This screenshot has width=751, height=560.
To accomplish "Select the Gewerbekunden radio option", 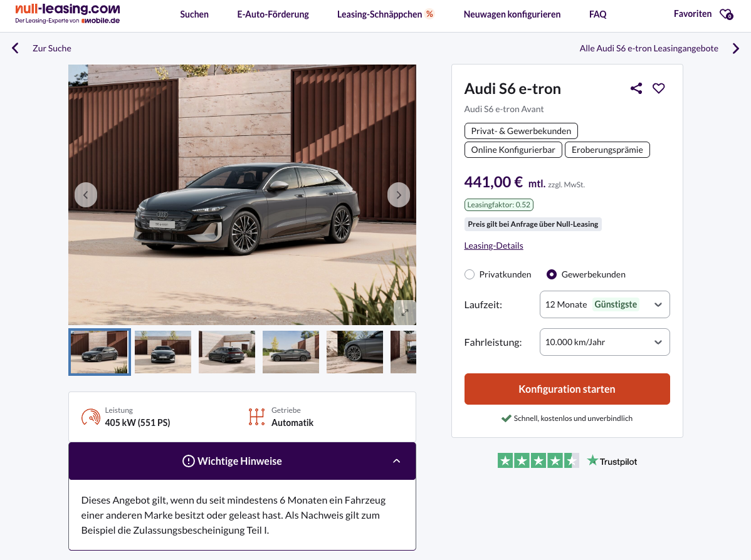I will [x=552, y=274].
